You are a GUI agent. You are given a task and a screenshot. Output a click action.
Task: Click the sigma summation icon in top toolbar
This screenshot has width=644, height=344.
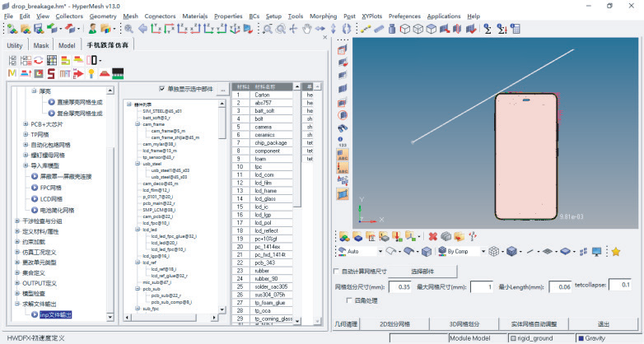488,29
